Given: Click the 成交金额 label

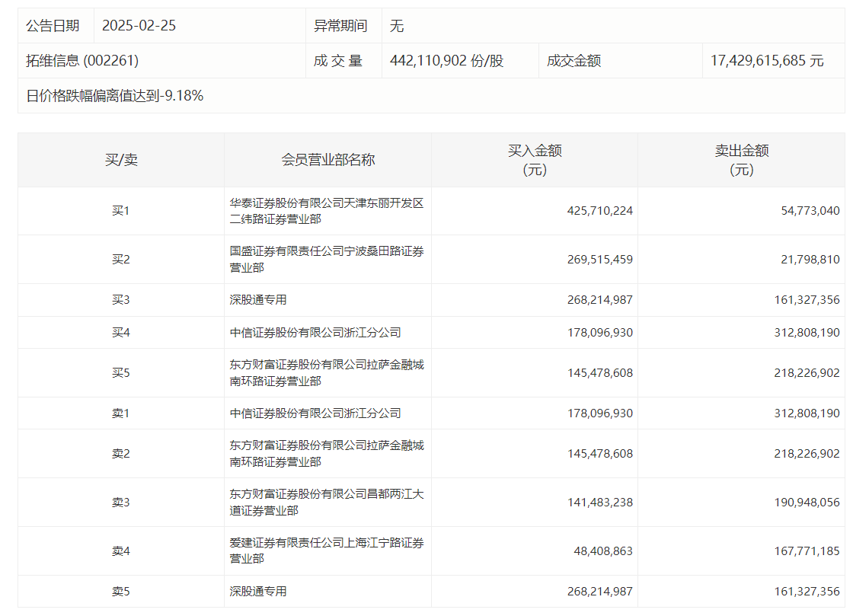Looking at the screenshot, I should coord(574,60).
